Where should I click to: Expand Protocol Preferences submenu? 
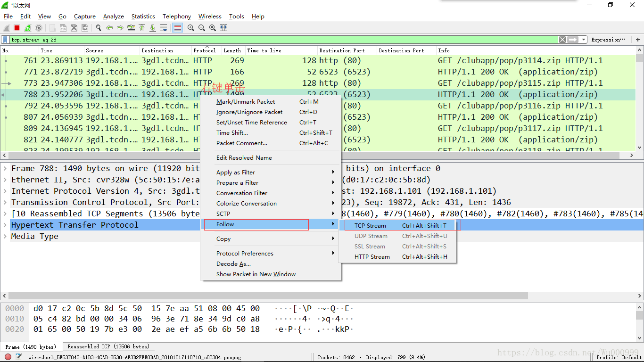pos(271,253)
